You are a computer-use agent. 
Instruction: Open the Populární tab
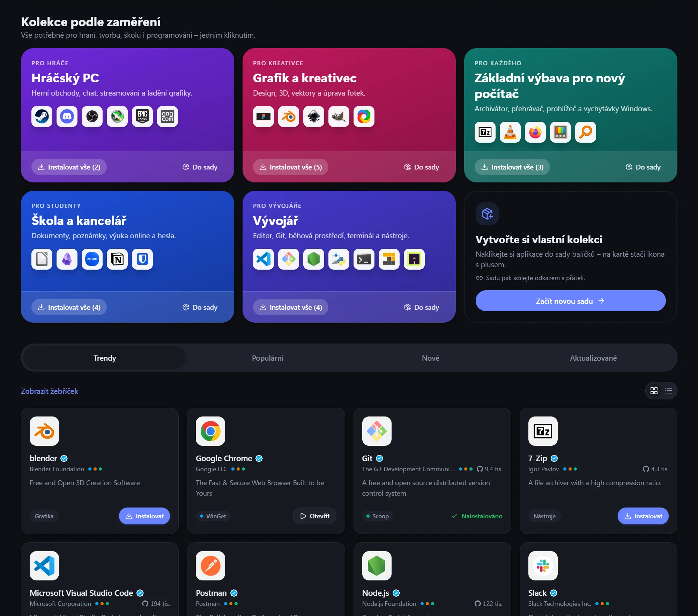(268, 358)
